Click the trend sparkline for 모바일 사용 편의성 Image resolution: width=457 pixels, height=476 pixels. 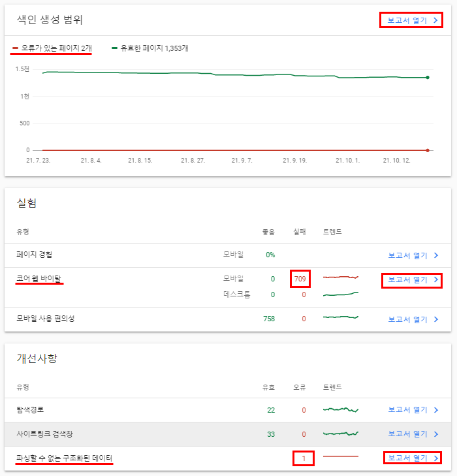click(x=341, y=317)
